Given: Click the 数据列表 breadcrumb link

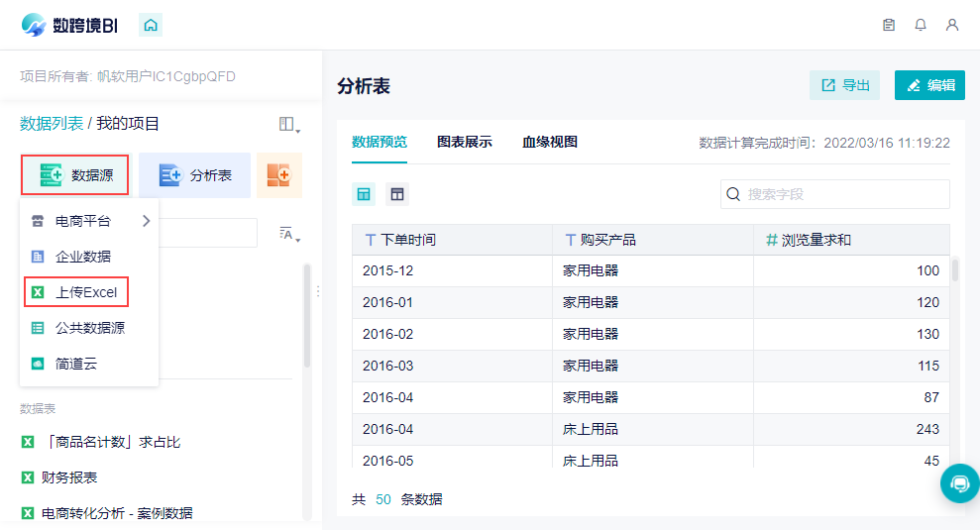Looking at the screenshot, I should point(52,124).
